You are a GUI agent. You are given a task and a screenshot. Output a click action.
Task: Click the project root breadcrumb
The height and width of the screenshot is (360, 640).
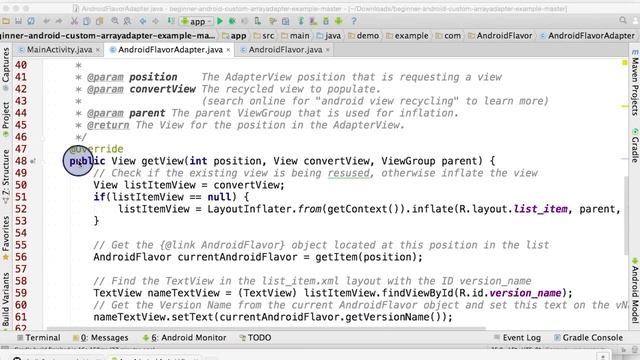pyautogui.click(x=107, y=36)
